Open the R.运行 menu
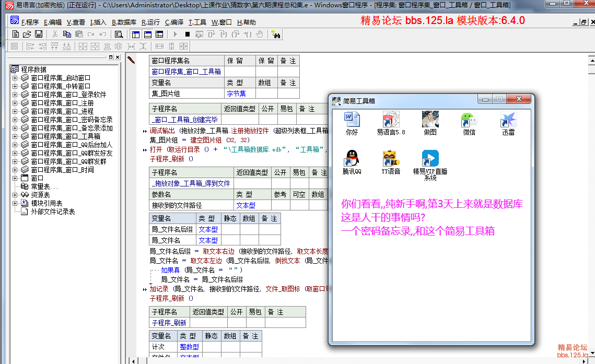This screenshot has height=364, width=595. [150, 22]
